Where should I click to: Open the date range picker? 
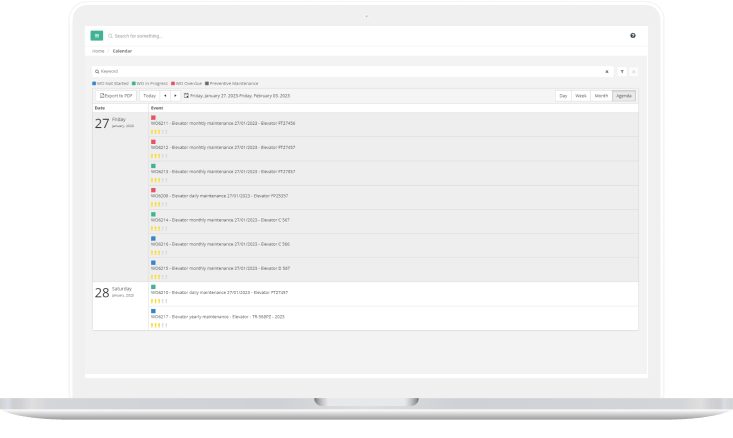[235, 96]
